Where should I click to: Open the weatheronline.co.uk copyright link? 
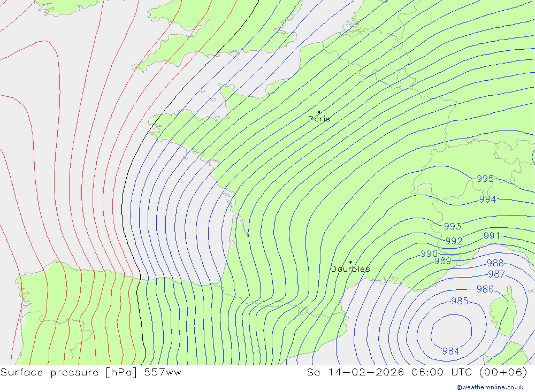tap(490, 387)
